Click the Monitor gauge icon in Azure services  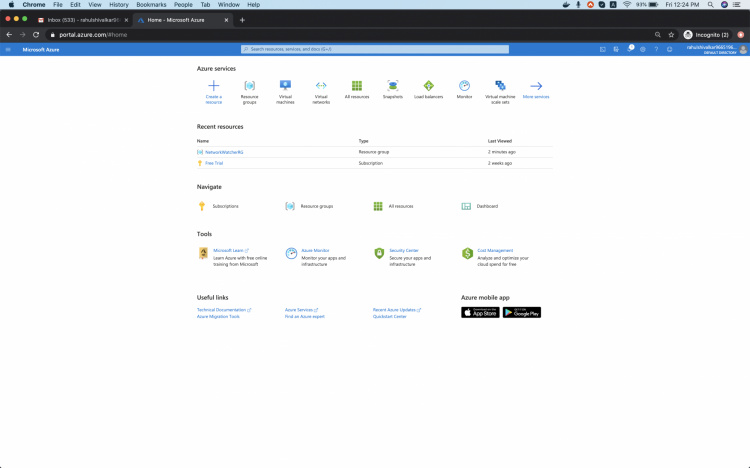pos(464,87)
